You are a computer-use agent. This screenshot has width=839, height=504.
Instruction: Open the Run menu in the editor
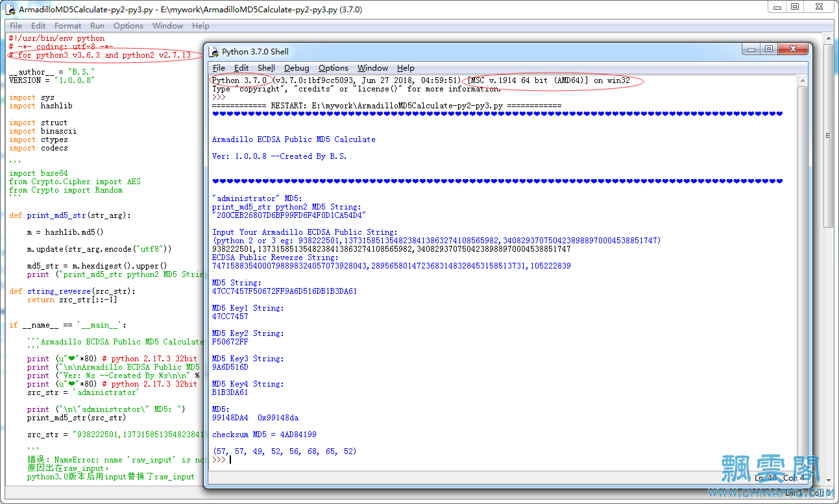click(x=97, y=26)
